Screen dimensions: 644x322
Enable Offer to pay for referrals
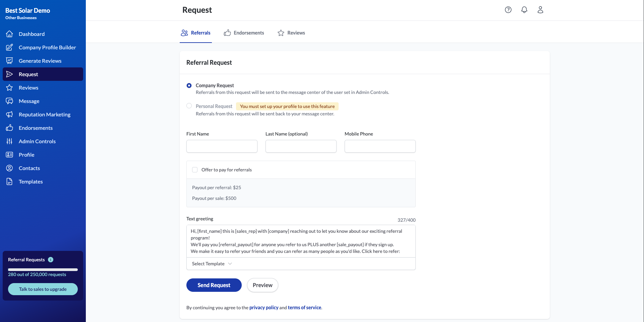pyautogui.click(x=195, y=170)
